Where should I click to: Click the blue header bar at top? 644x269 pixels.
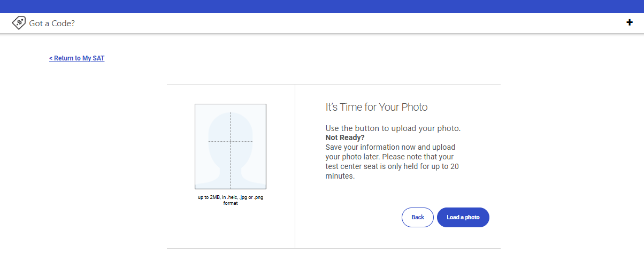(x=322, y=6)
